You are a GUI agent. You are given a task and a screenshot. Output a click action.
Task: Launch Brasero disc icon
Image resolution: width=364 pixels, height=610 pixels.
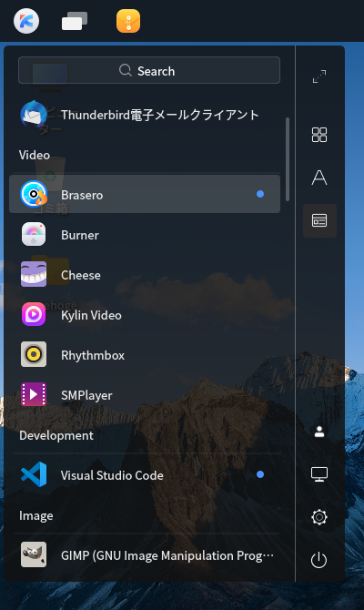pyautogui.click(x=34, y=194)
